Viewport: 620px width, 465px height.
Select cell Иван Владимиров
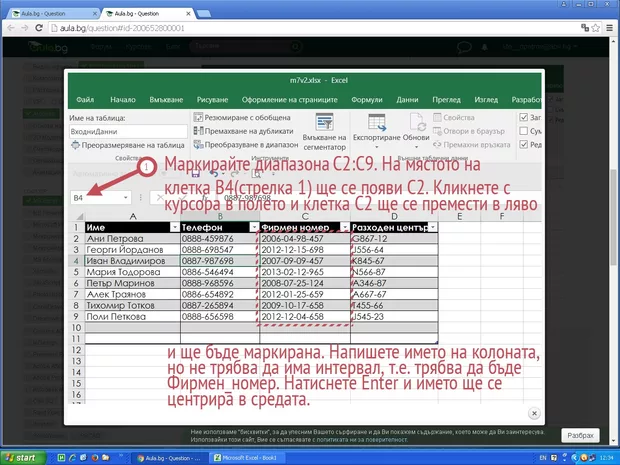pos(133,261)
